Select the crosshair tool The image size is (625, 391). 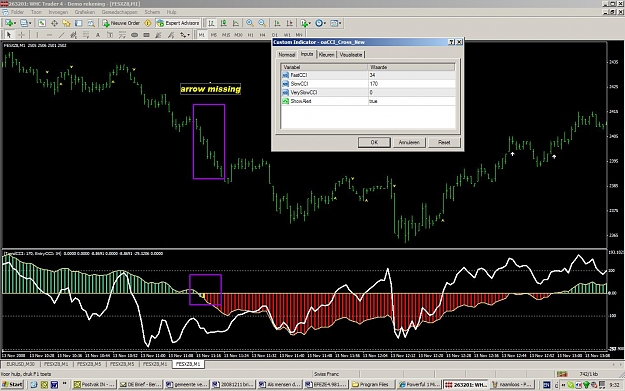22,35
